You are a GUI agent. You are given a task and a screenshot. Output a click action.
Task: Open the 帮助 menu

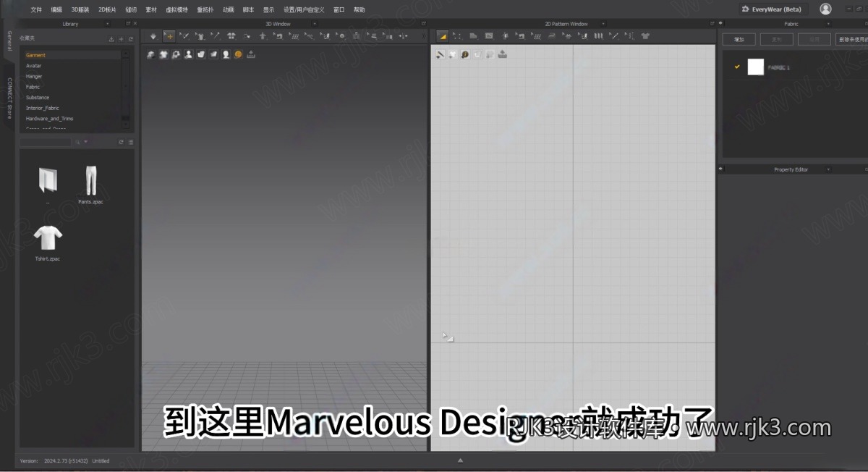coord(359,9)
